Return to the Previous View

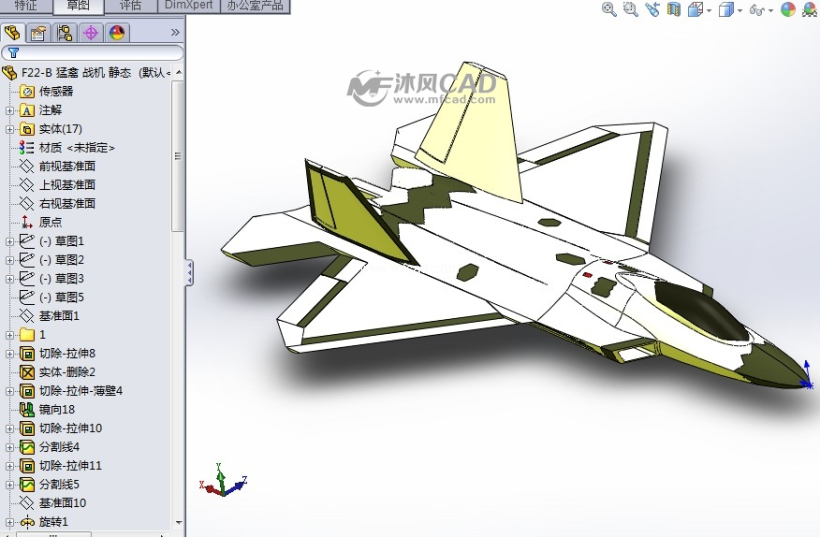pos(652,9)
